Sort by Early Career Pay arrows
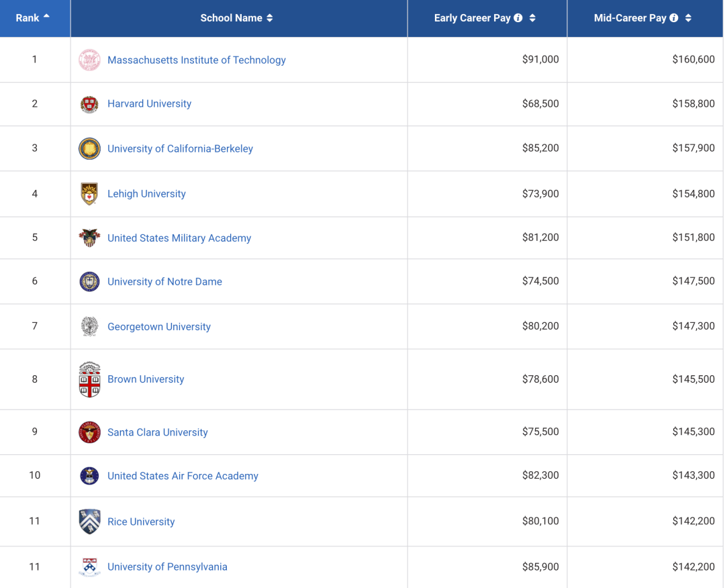725x588 pixels. tap(532, 18)
